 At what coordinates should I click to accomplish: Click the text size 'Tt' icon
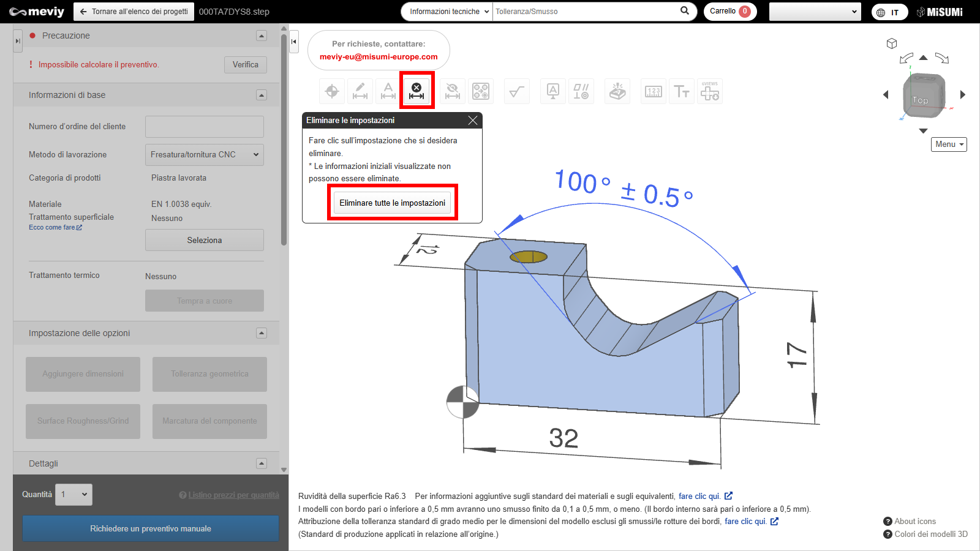tap(682, 91)
